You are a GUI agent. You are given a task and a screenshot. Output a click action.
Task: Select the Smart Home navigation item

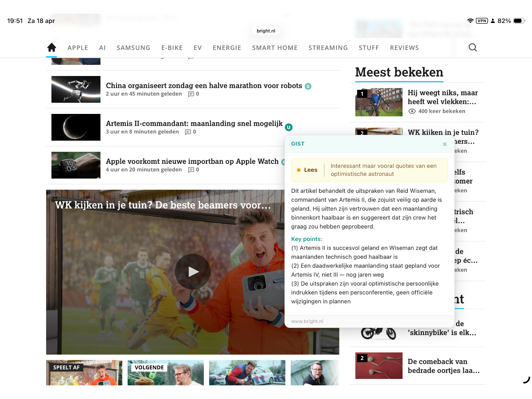click(275, 48)
